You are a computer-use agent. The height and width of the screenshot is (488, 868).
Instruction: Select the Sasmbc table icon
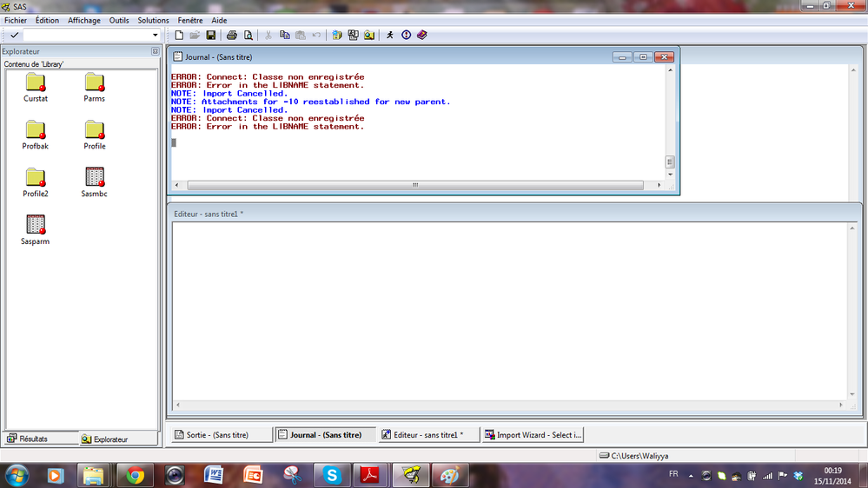(x=94, y=183)
